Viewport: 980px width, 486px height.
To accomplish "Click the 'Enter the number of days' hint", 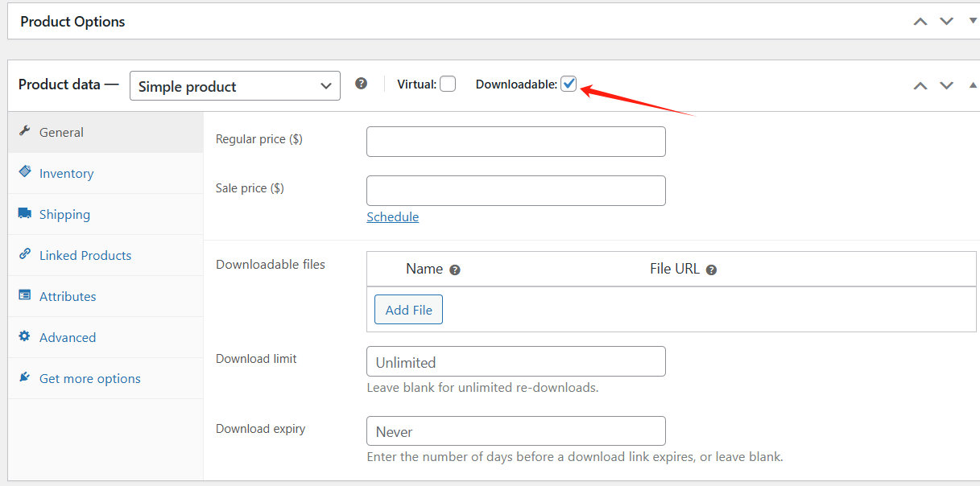I will tap(575, 457).
